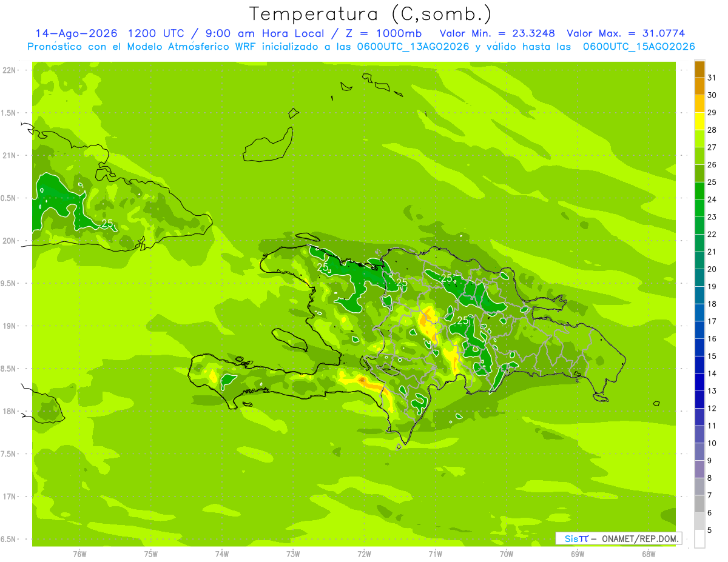Click the purple legend swatch between 9 and 10
The height and width of the screenshot is (562, 728).
[699, 452]
